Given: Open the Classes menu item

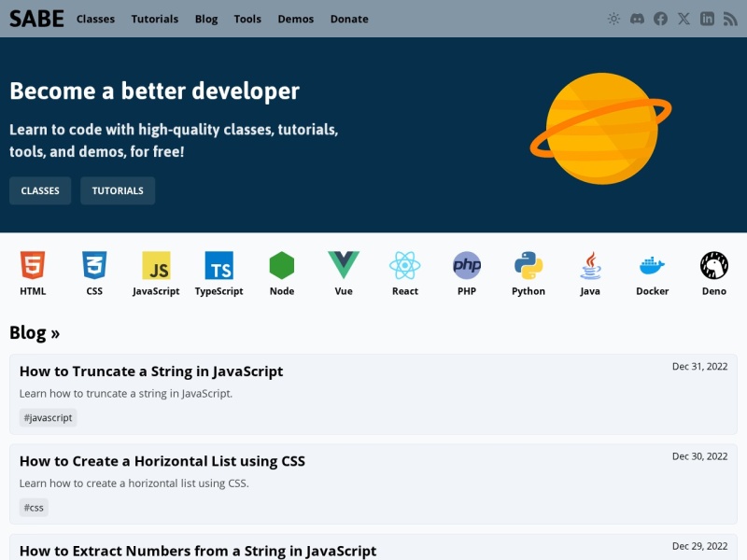Looking at the screenshot, I should [x=96, y=19].
